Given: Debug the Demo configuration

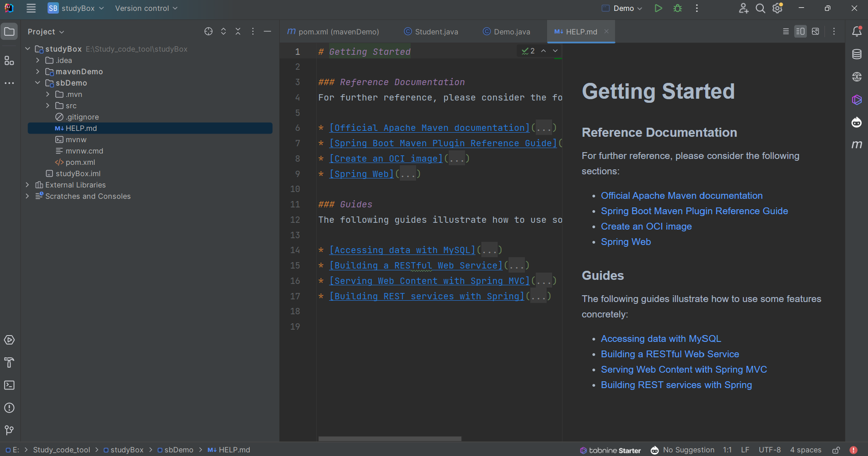Looking at the screenshot, I should point(678,8).
